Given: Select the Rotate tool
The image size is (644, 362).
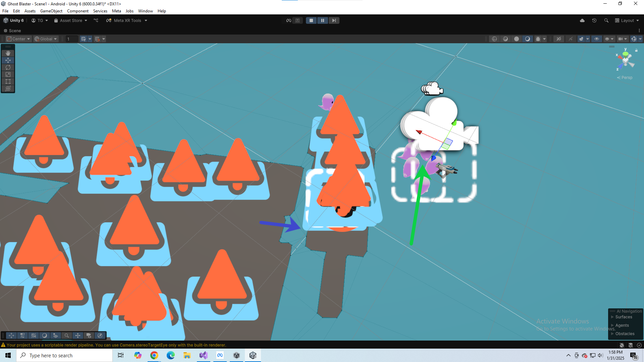Looking at the screenshot, I should (8, 67).
